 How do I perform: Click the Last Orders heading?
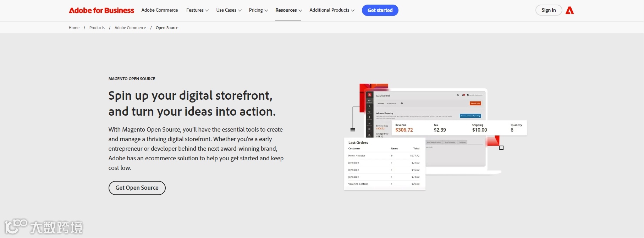[358, 143]
